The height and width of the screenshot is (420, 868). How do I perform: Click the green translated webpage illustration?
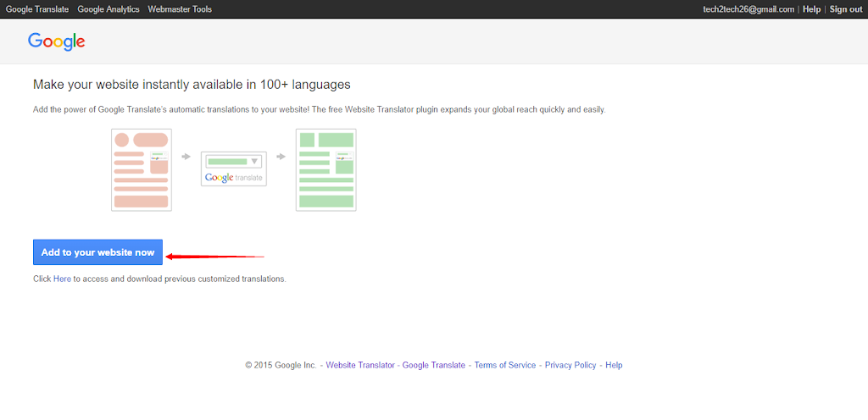325,169
